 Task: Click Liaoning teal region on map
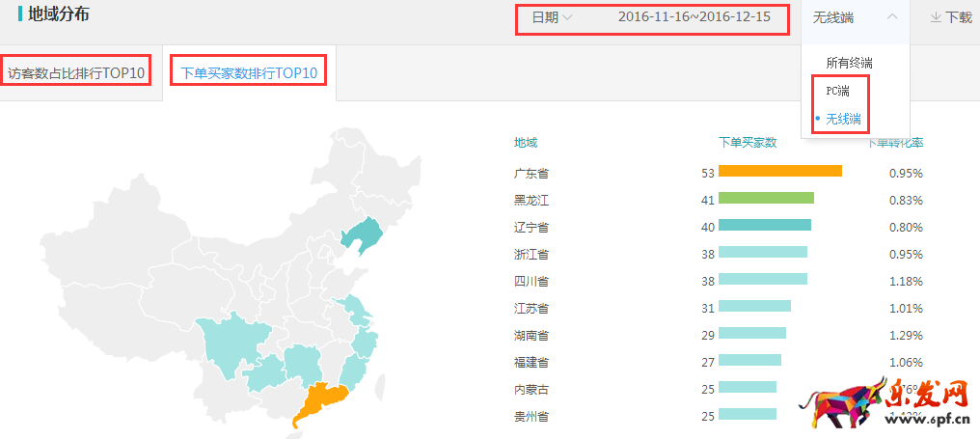click(x=364, y=235)
